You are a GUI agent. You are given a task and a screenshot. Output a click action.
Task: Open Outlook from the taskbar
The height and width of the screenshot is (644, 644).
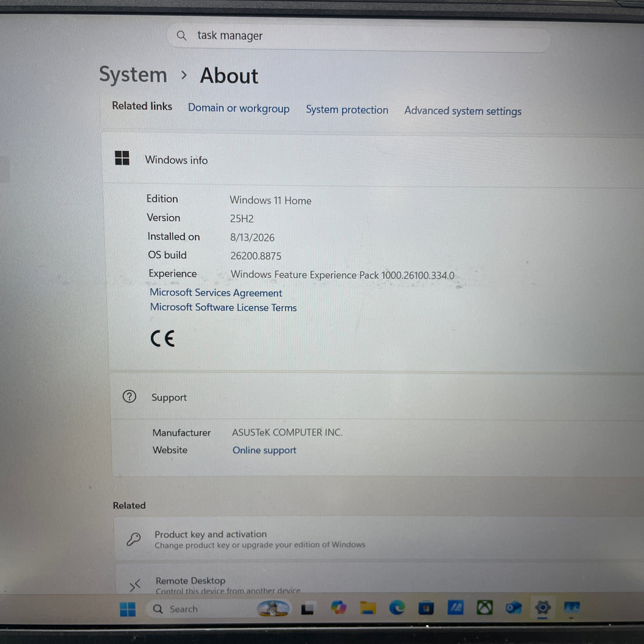coord(514,608)
